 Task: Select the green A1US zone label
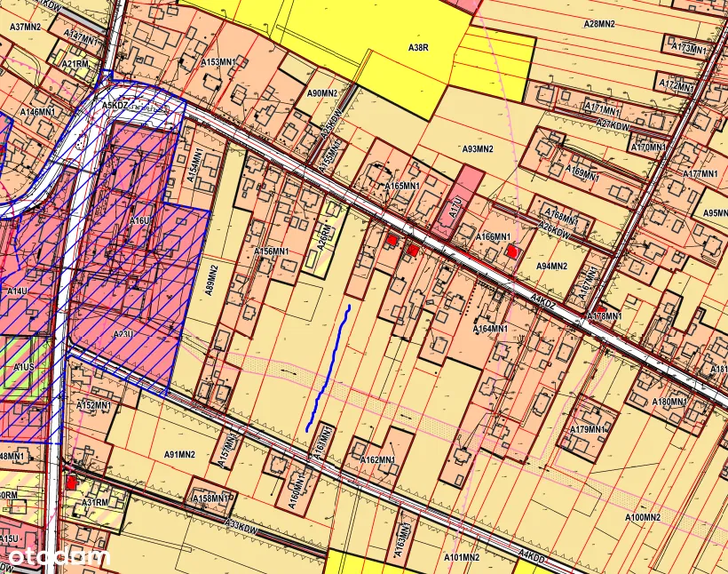coord(24,366)
